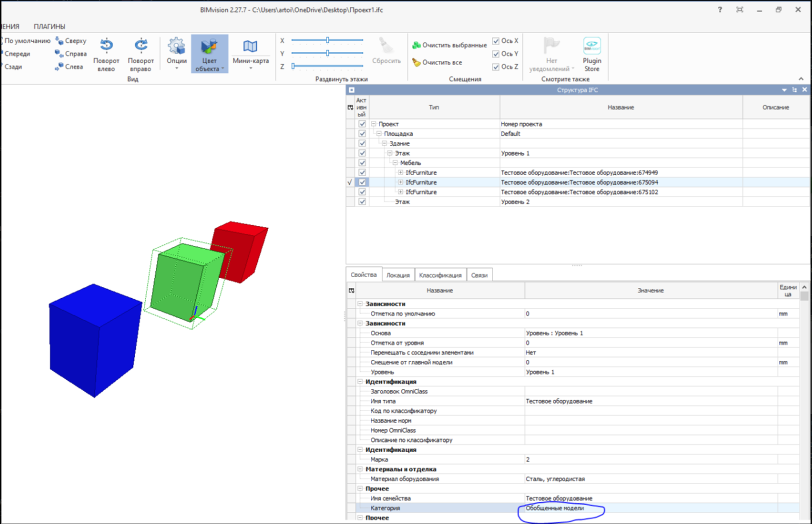Switch view using Сверху button

pos(70,40)
